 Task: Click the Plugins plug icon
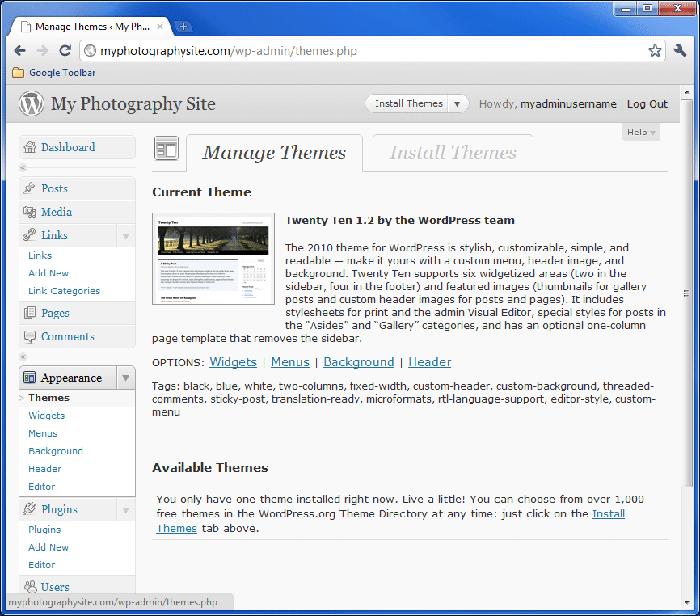click(x=29, y=508)
